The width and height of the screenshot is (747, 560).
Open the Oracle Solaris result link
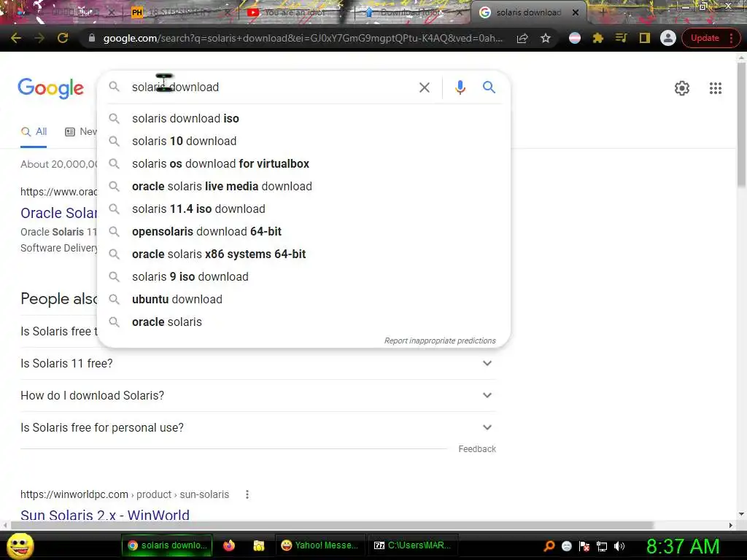pos(58,213)
